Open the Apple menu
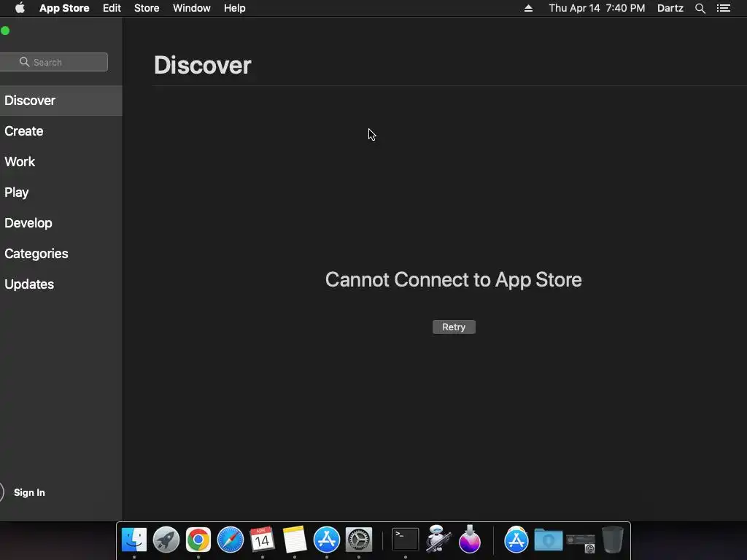Screen dimensions: 747x560 tap(20, 8)
